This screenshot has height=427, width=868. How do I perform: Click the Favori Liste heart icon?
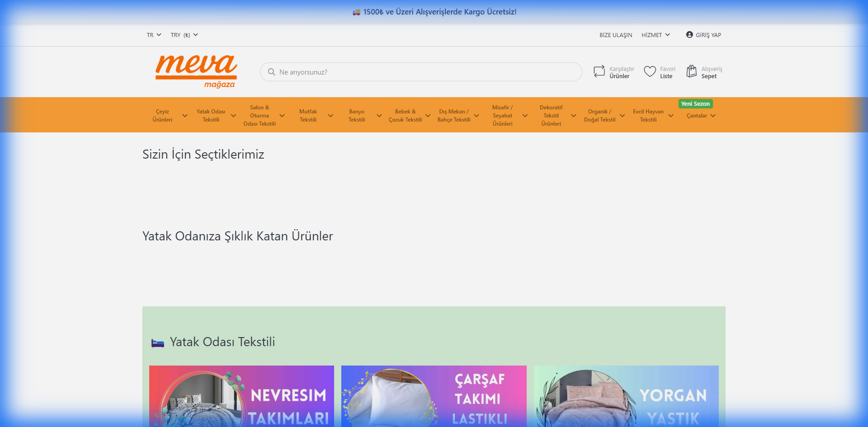coord(650,71)
